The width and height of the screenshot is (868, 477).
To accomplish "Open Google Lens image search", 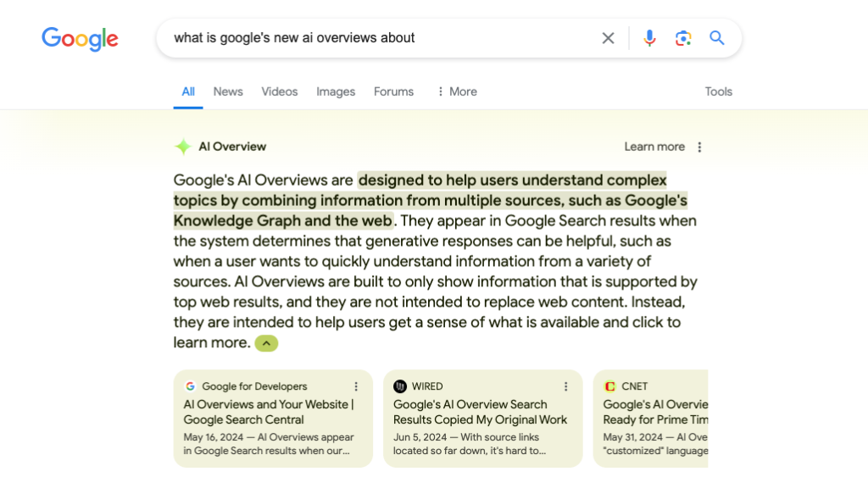I will pos(683,38).
